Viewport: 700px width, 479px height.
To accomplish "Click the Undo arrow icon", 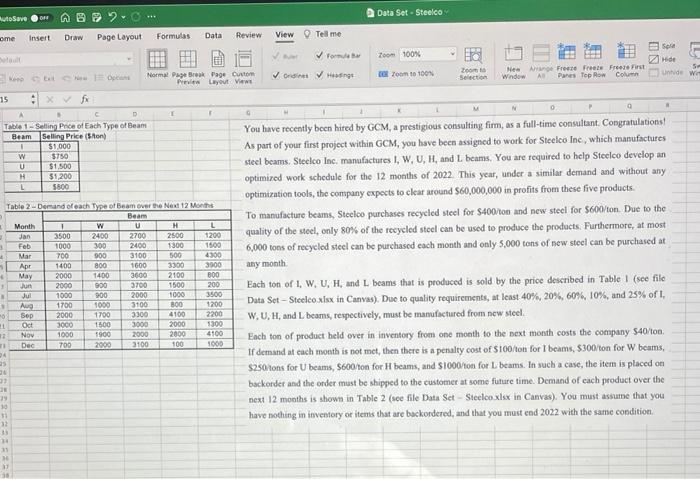I will pyautogui.click(x=112, y=17).
